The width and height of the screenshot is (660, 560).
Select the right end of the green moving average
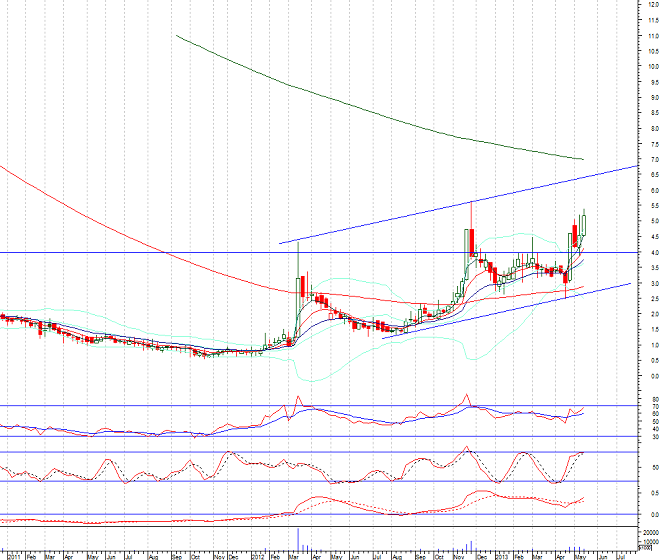[x=583, y=159]
